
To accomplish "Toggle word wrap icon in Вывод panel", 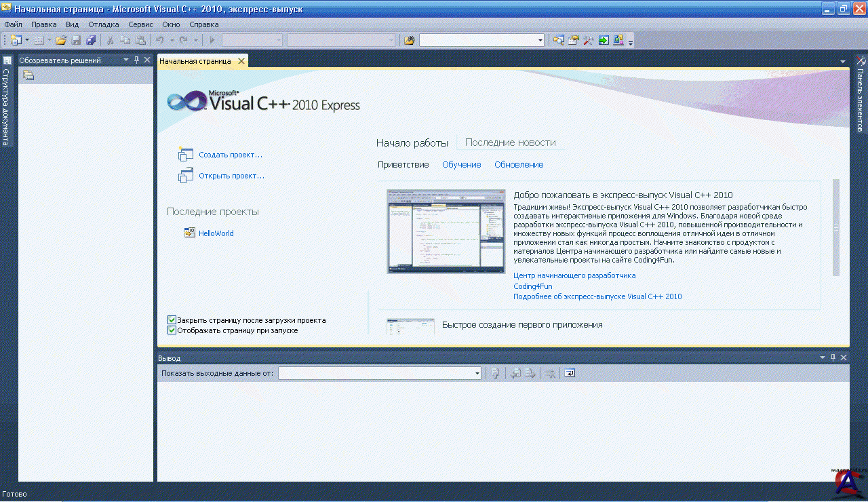I will click(x=570, y=373).
